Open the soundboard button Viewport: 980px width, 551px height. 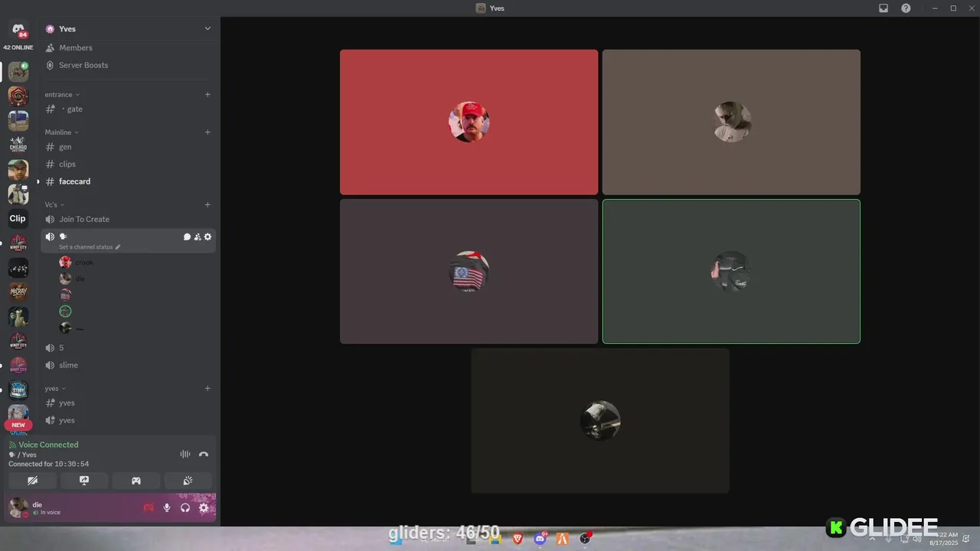tap(188, 481)
